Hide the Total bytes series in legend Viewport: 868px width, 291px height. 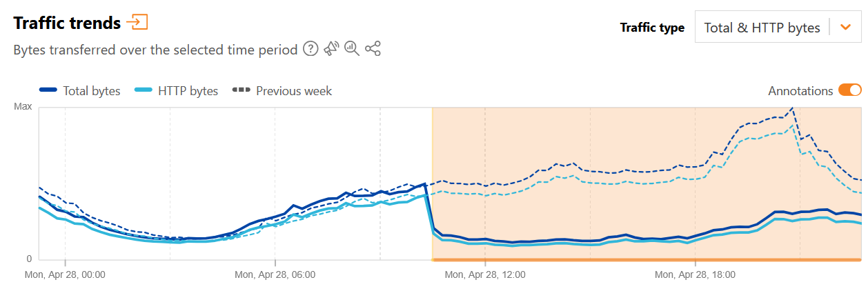(x=80, y=90)
